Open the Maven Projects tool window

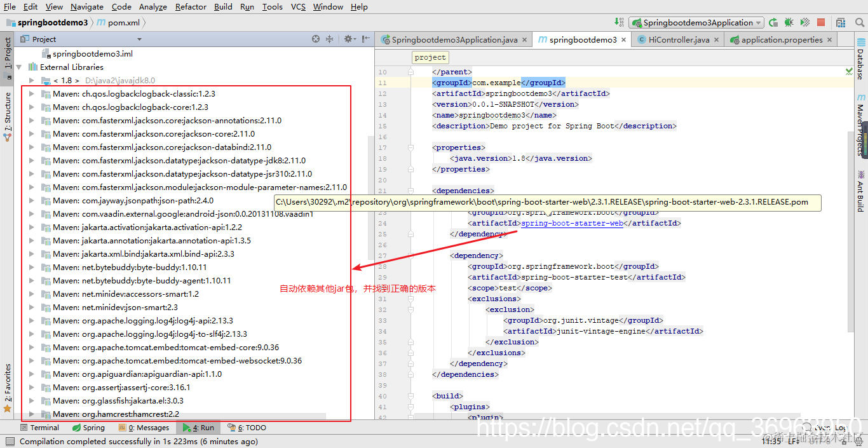click(861, 125)
